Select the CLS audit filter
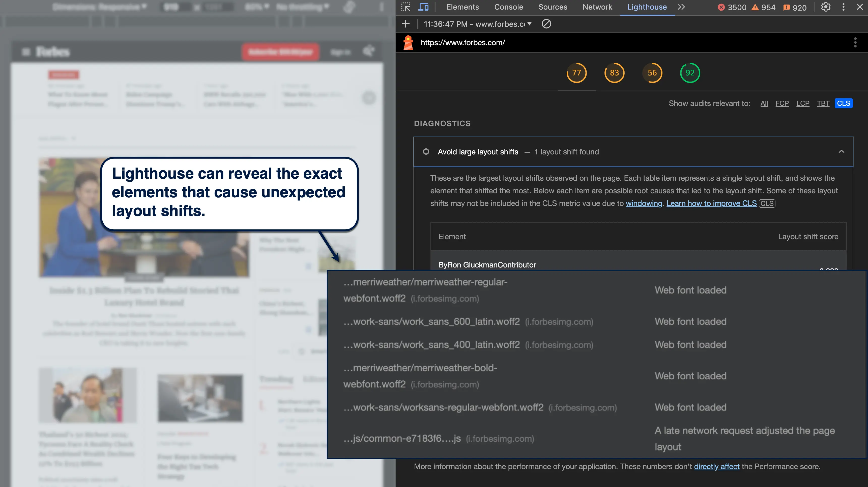Viewport: 868px width, 487px height. [843, 103]
